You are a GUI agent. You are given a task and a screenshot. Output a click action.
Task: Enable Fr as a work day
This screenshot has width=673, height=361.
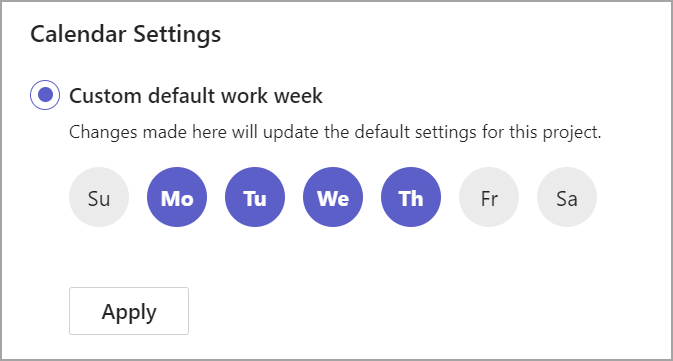pos(489,197)
